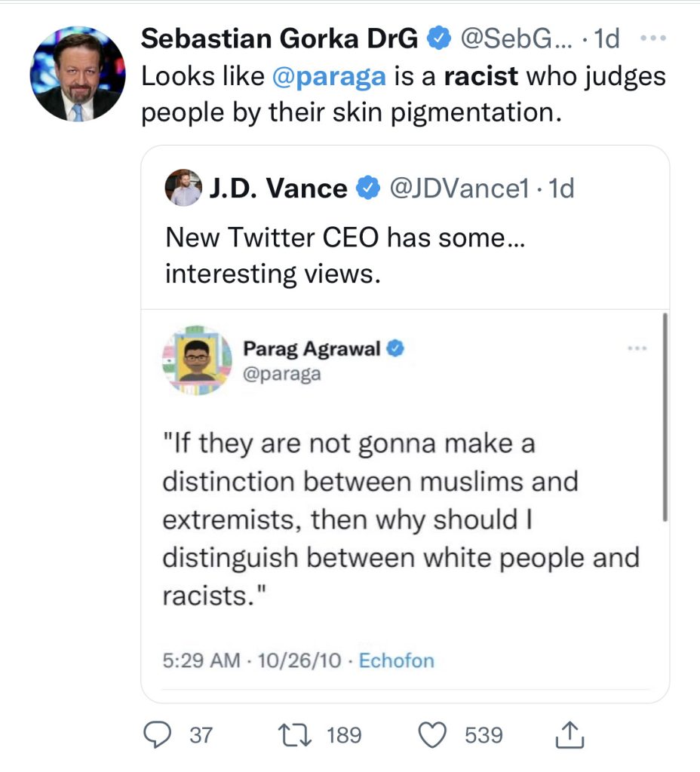Open the quoted tweet text 'interesting views'

(269, 273)
